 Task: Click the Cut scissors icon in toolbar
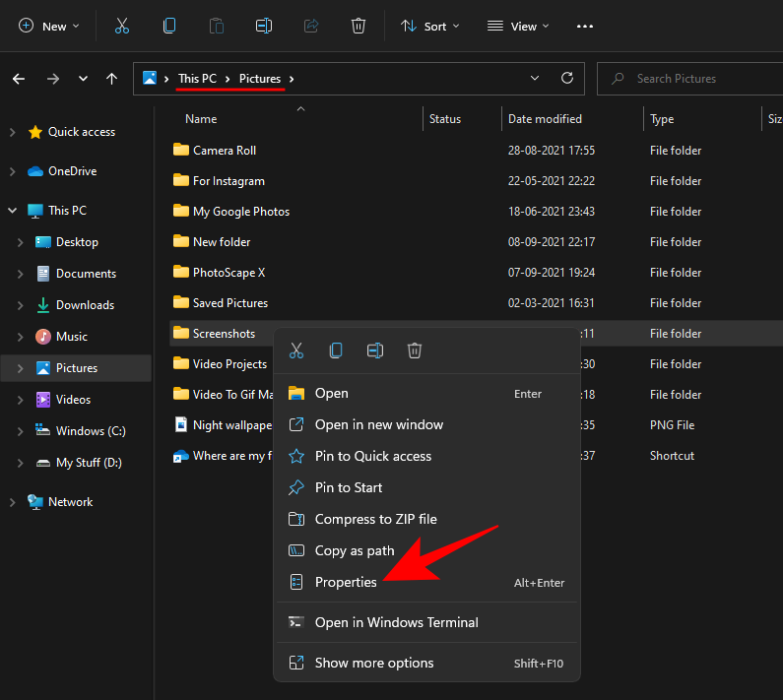pyautogui.click(x=122, y=27)
